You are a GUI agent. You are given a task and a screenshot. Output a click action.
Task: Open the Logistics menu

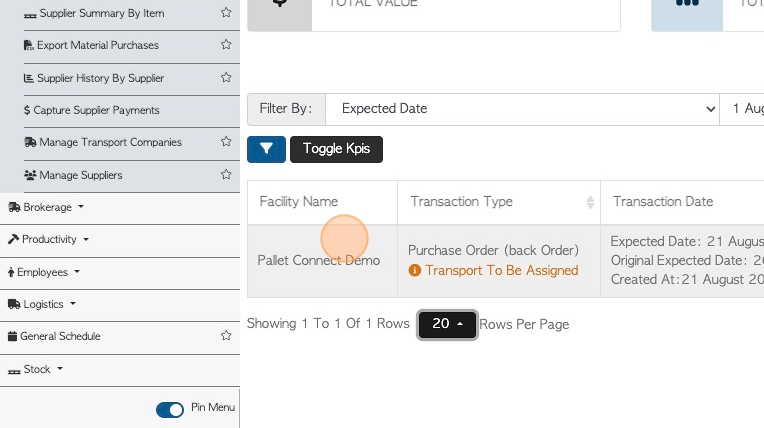click(42, 304)
